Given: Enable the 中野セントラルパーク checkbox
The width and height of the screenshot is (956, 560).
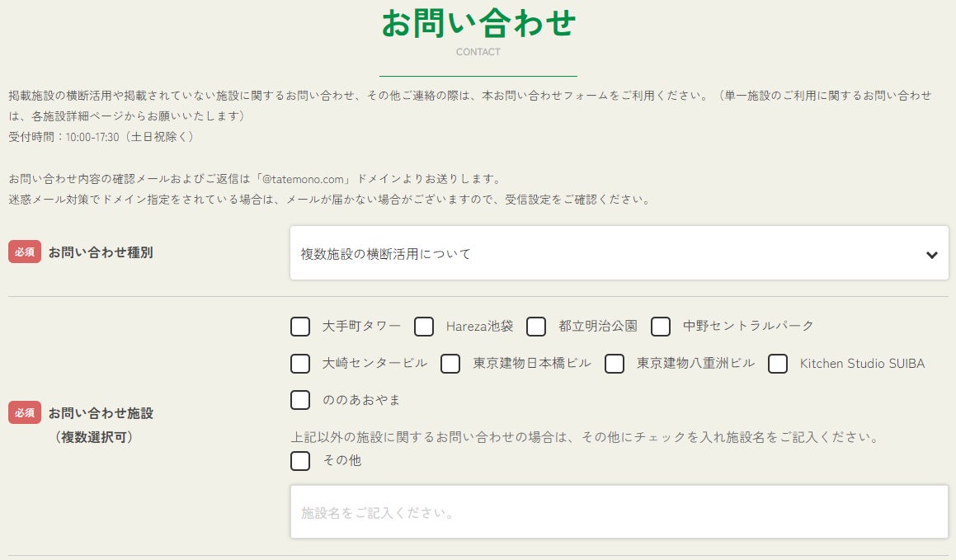Looking at the screenshot, I should (661, 327).
